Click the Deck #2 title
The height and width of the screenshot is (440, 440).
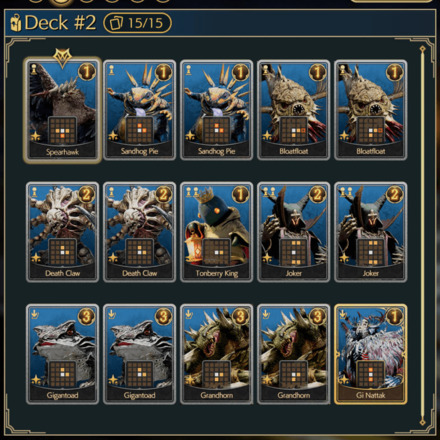tap(60, 23)
